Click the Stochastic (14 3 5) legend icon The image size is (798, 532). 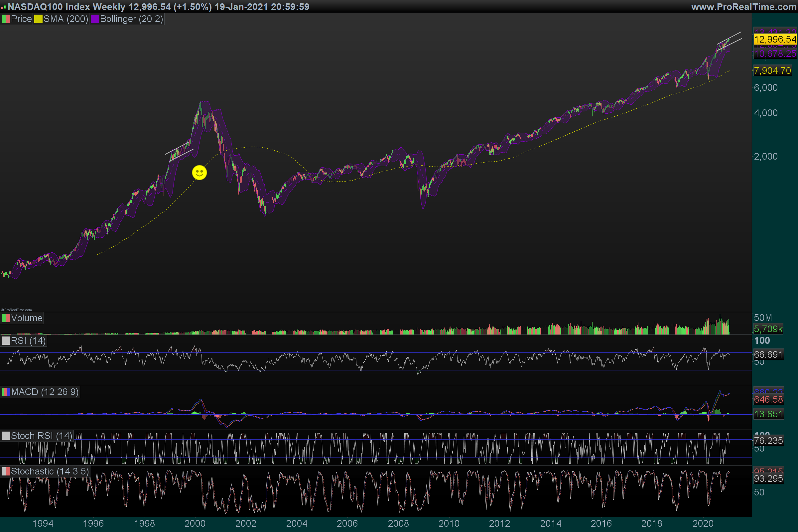(5, 471)
